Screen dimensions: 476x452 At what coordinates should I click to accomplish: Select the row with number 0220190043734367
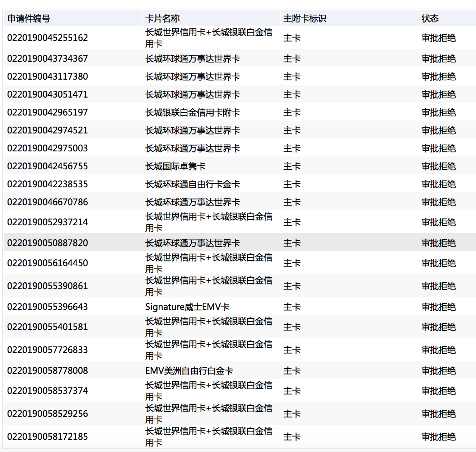click(x=47, y=58)
